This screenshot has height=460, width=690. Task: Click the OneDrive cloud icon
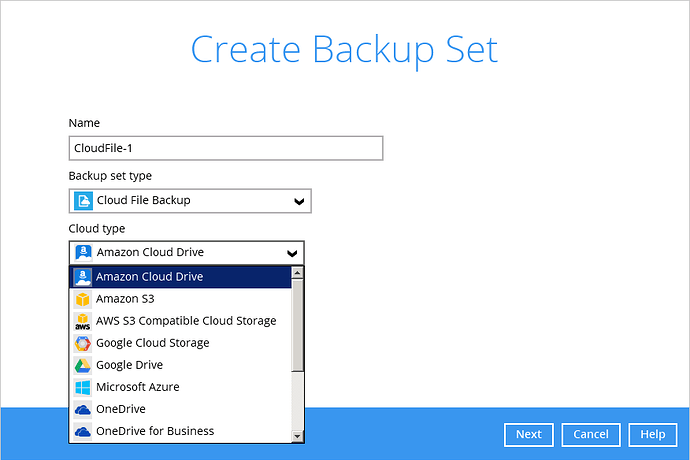point(82,409)
